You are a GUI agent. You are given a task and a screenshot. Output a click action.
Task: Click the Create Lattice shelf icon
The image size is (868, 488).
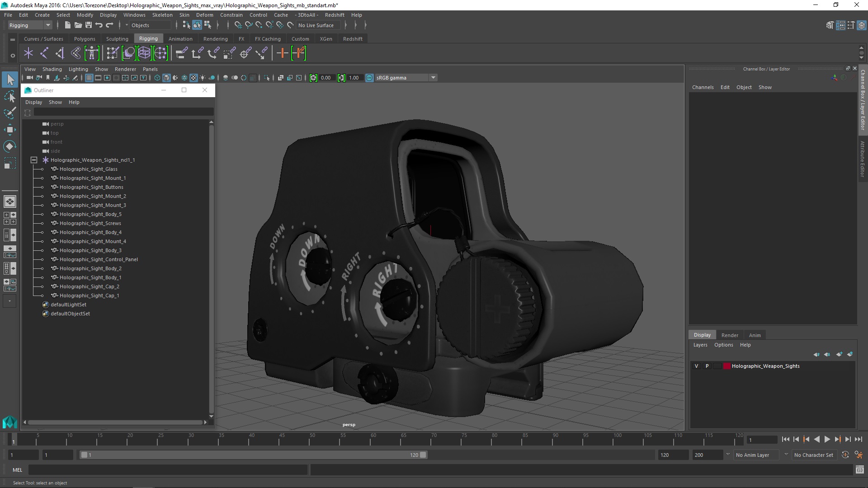click(144, 53)
